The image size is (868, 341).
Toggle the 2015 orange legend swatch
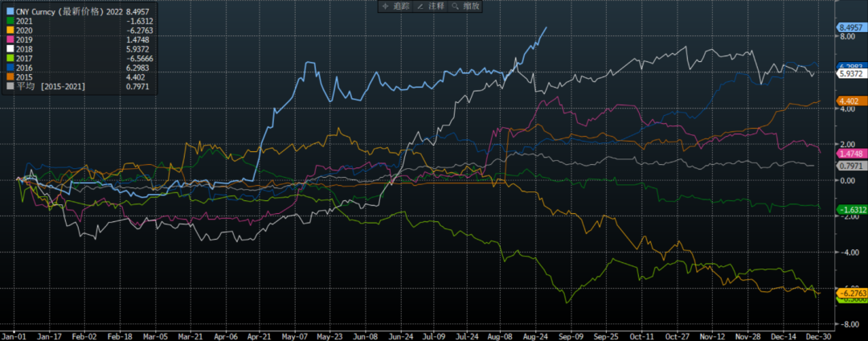(x=9, y=76)
